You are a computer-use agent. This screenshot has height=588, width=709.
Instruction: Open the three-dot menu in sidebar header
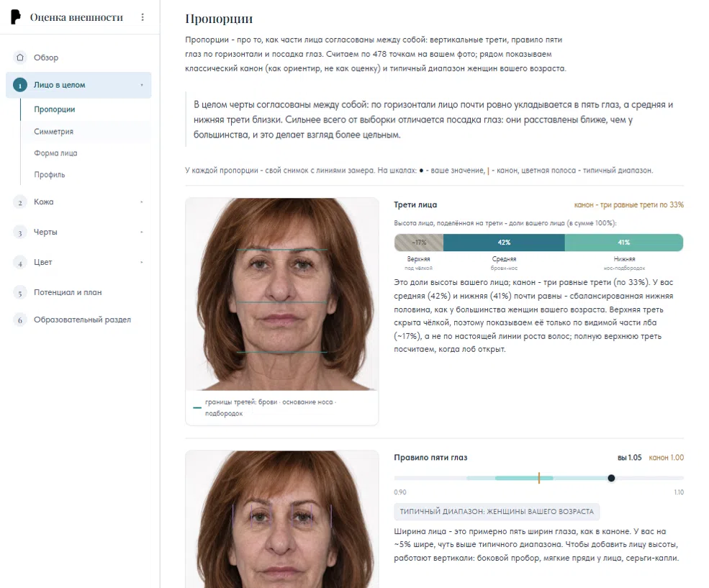[x=143, y=17]
